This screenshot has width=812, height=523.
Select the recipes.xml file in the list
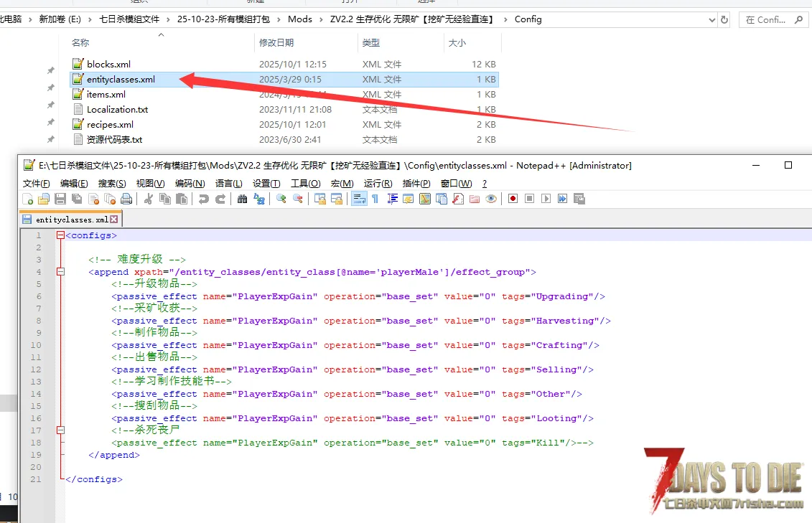(x=110, y=124)
